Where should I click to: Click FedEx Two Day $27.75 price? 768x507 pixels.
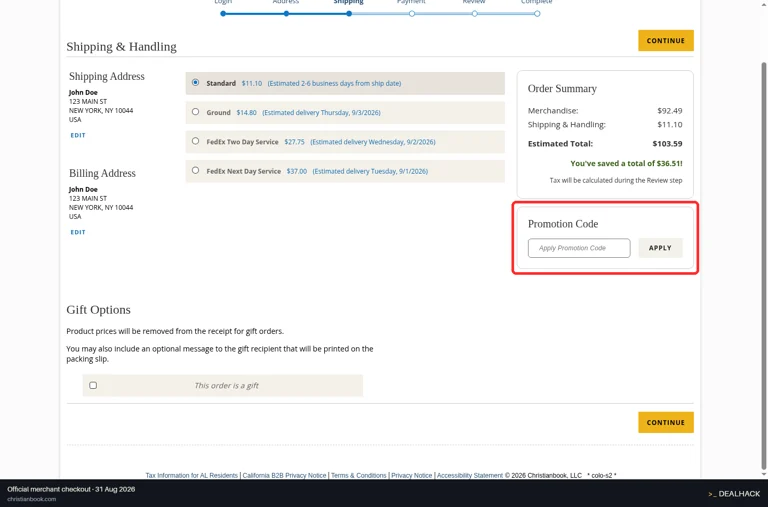[x=294, y=142]
